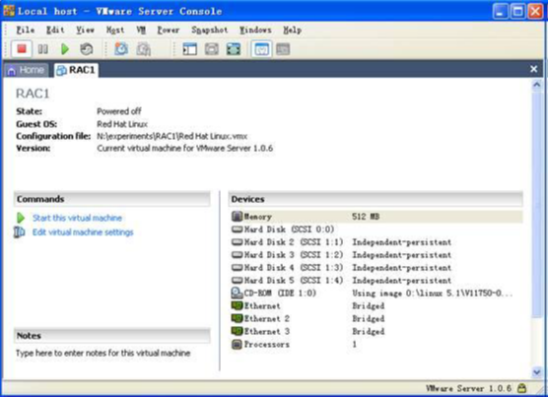Click the Commands panel header

(x=112, y=199)
